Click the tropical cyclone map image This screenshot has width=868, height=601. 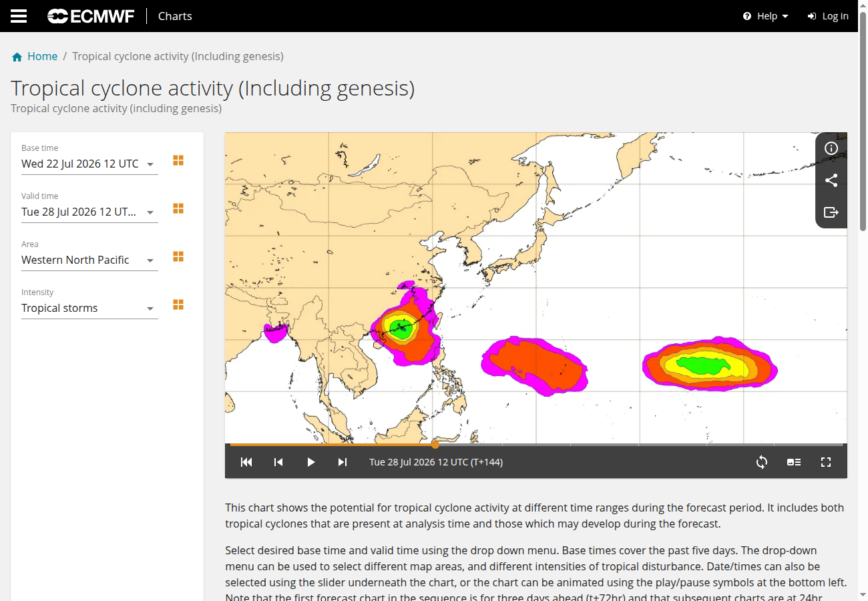pyautogui.click(x=536, y=287)
